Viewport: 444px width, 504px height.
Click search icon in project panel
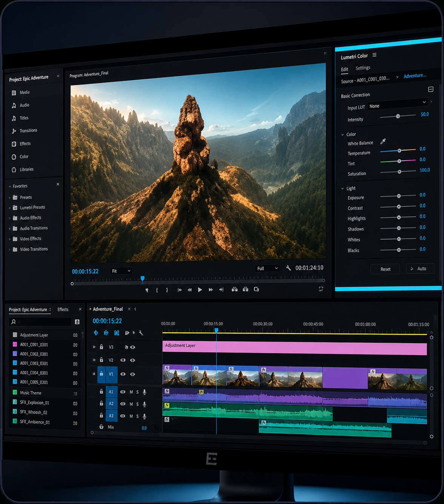coord(14,322)
